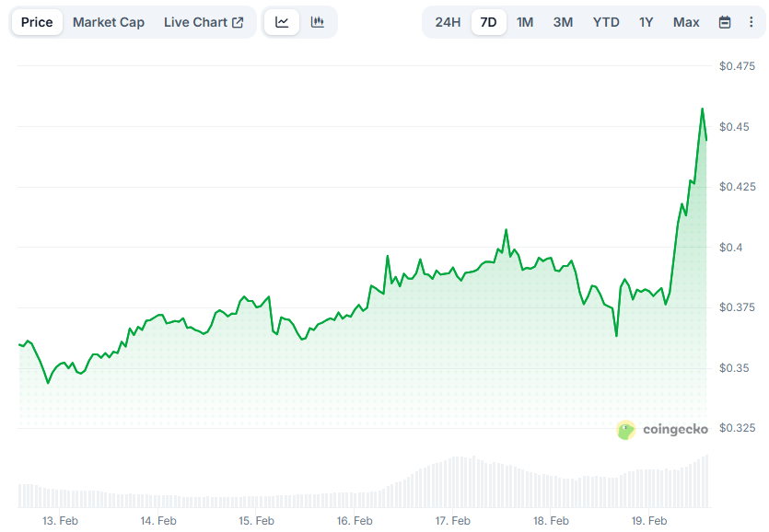The height and width of the screenshot is (532, 769).
Task: Expand the 1M timeframe option
Action: point(525,21)
